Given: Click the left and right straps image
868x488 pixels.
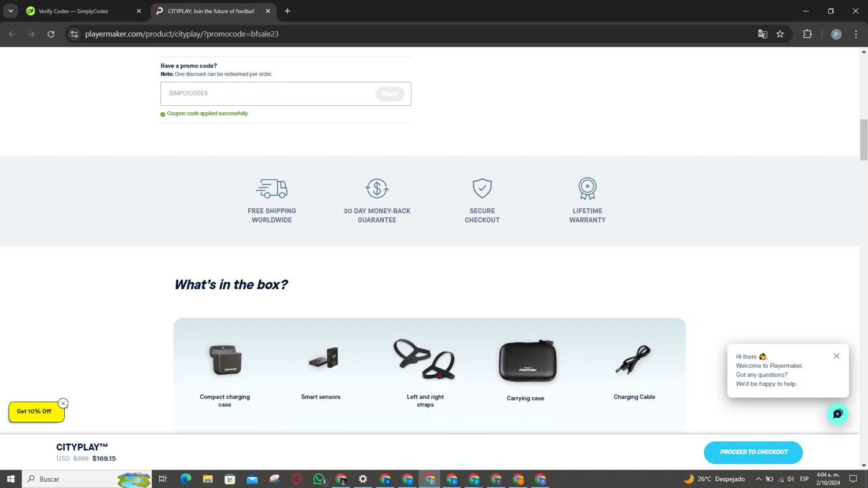Looking at the screenshot, I should [x=424, y=359].
